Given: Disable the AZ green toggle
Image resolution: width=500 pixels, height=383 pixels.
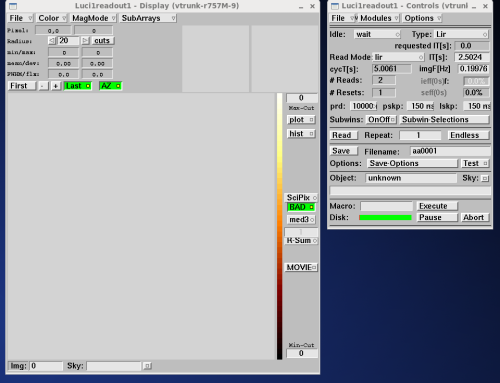Looking at the screenshot, I should pyautogui.click(x=111, y=86).
